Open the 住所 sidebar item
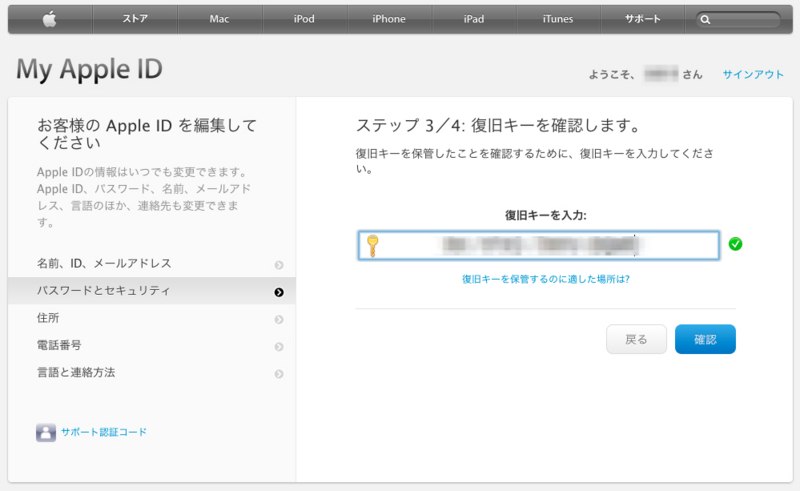This screenshot has width=800, height=491. coord(152,318)
